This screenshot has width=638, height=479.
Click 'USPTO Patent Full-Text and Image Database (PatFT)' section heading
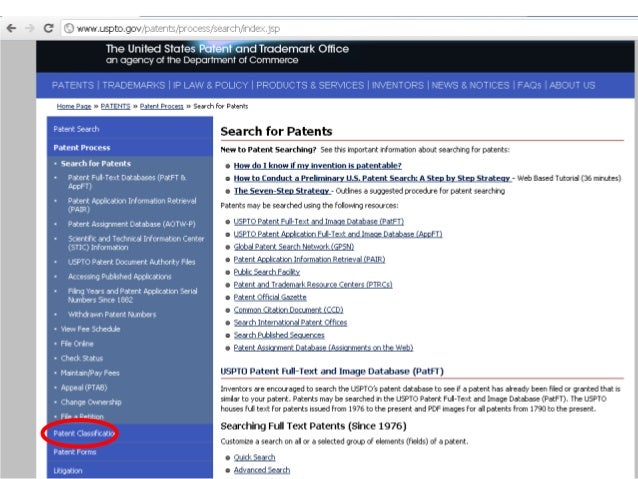click(x=332, y=371)
